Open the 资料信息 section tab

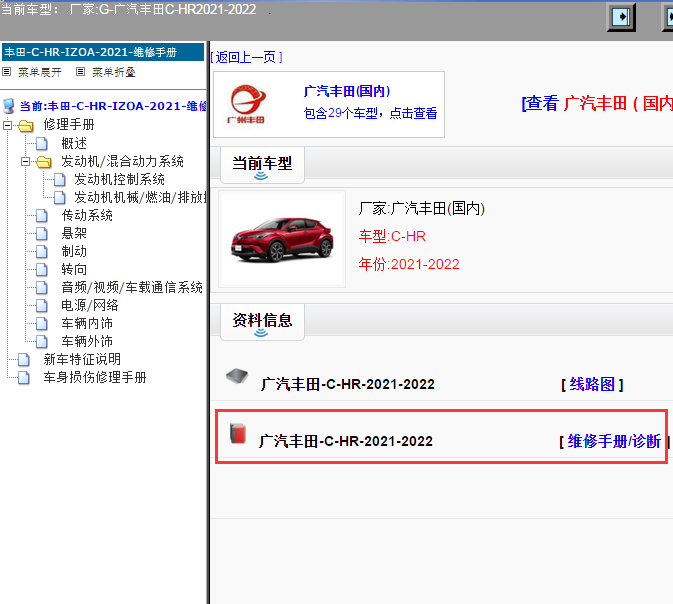click(x=262, y=322)
